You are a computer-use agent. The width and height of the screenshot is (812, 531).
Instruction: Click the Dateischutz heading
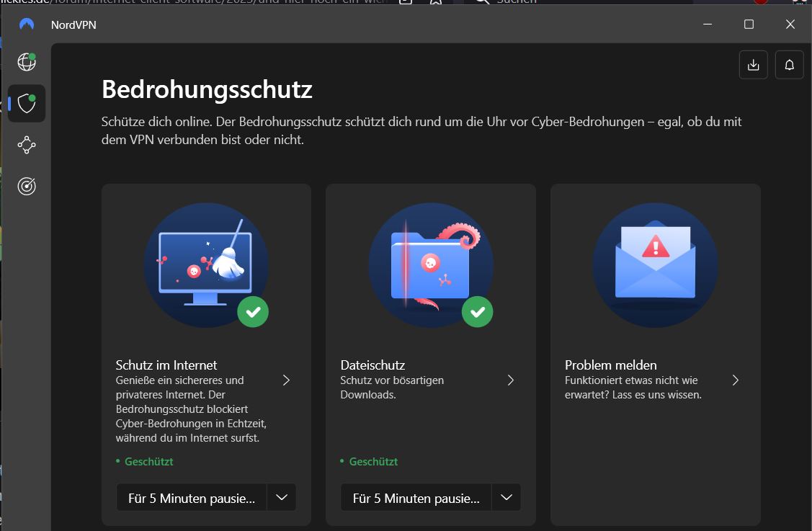[373, 365]
